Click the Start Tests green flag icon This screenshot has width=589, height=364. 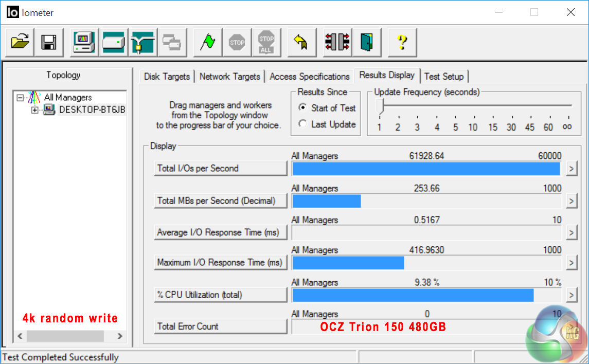pos(208,42)
